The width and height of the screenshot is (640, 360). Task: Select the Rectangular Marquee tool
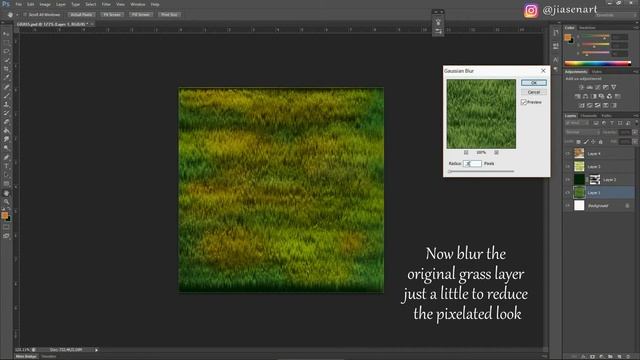click(6, 42)
